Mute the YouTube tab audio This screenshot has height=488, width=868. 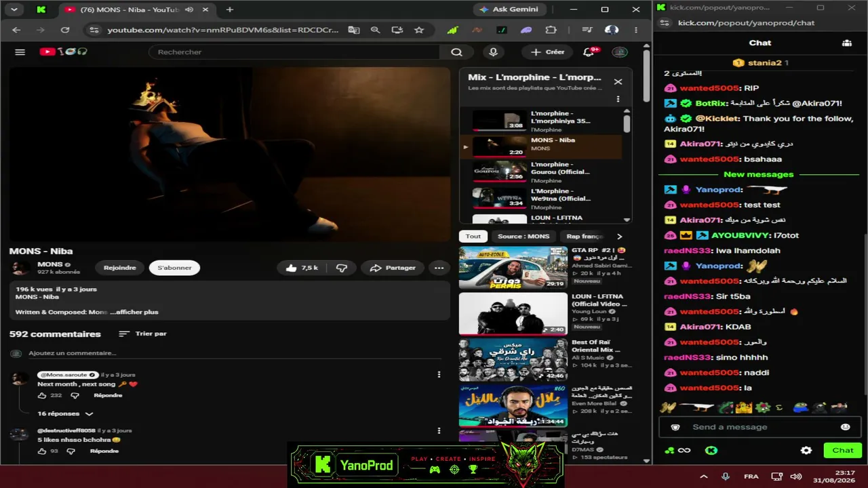tap(189, 9)
